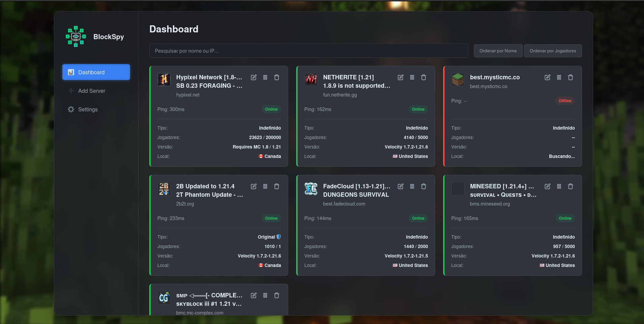Delete the FadeCloud server
The image size is (644, 324).
click(424, 186)
